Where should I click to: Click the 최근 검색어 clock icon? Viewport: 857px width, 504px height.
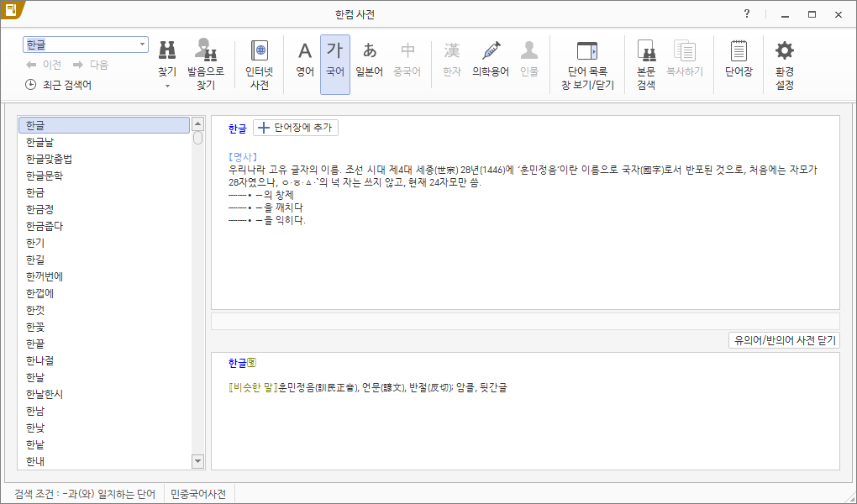30,85
